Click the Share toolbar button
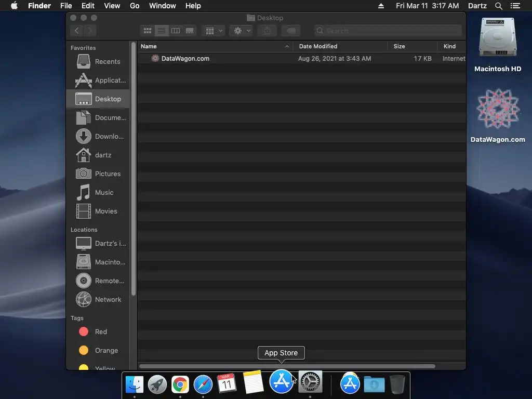 point(268,31)
